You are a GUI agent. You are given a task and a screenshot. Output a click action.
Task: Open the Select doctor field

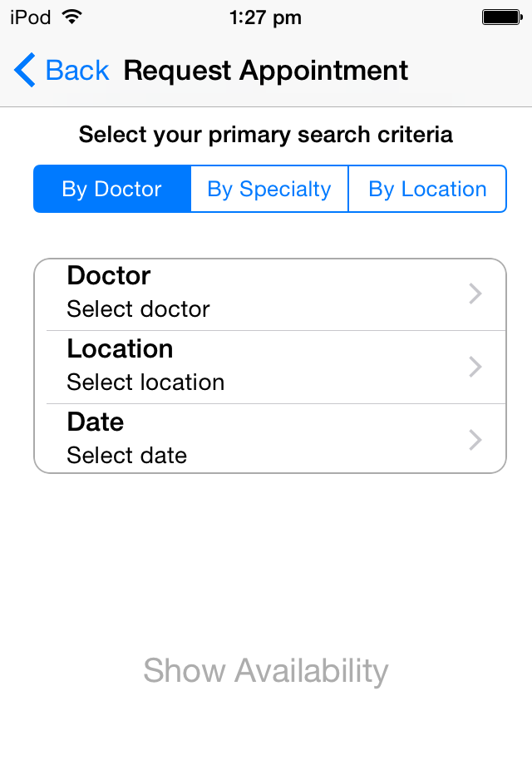click(138, 309)
